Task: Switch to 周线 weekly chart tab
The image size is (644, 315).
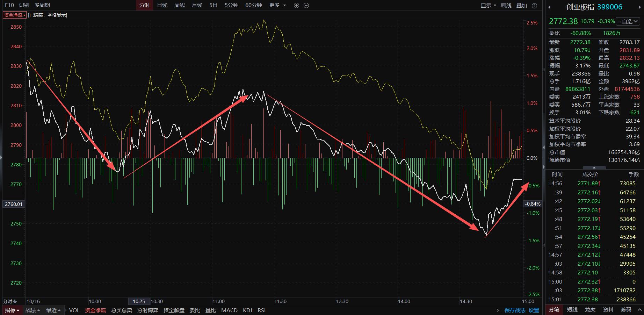Action: (180, 5)
